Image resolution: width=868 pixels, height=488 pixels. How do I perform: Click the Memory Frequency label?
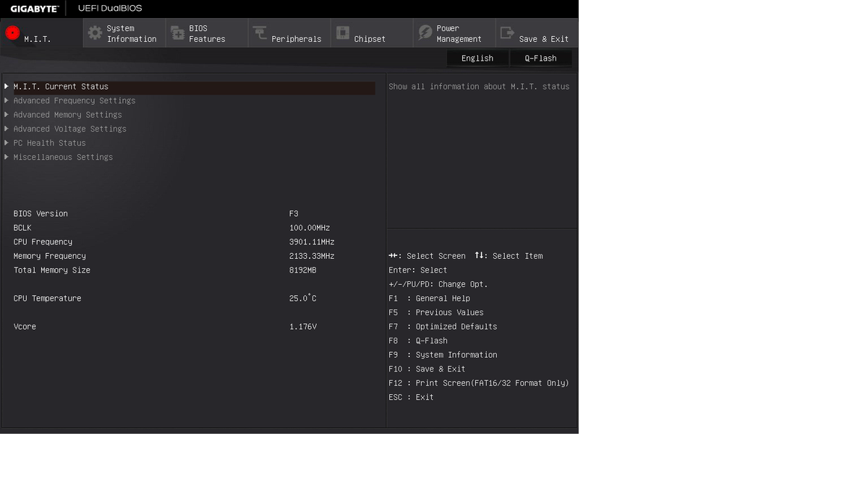(x=49, y=256)
